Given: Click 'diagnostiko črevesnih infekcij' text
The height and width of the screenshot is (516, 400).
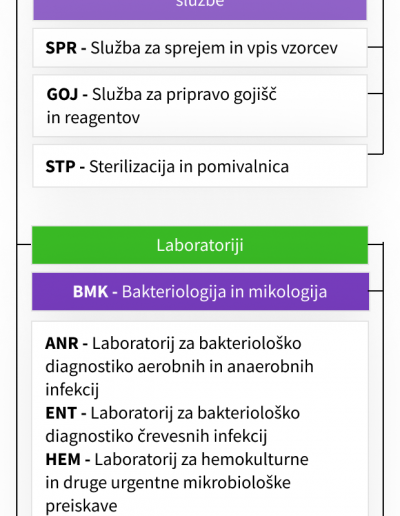Looking at the screenshot, I should pyautogui.click(x=156, y=436).
